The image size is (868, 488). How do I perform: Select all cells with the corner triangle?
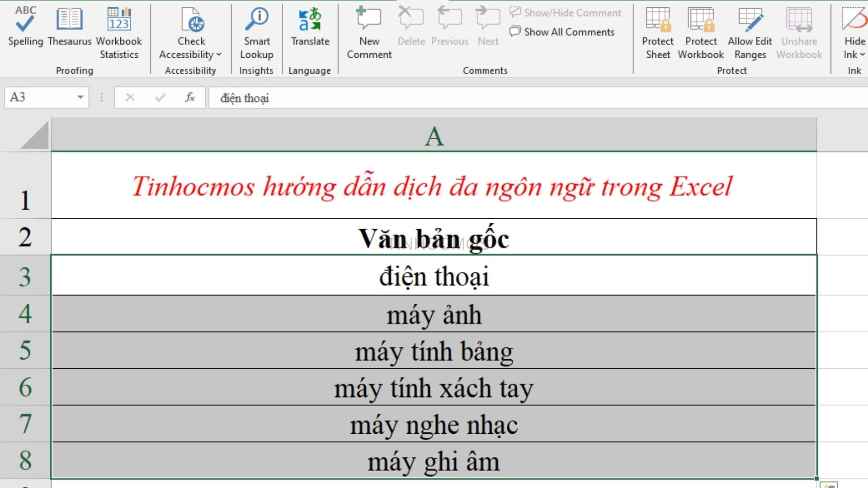34,135
